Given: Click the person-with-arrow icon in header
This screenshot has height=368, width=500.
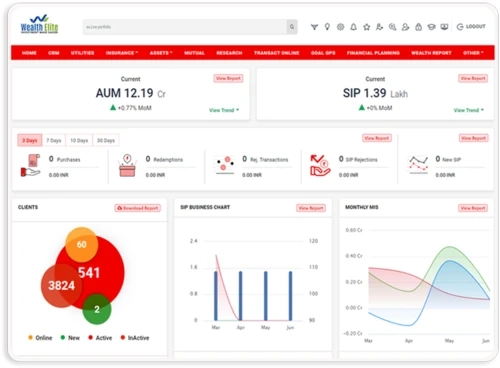Looking at the screenshot, I should pos(379,27).
